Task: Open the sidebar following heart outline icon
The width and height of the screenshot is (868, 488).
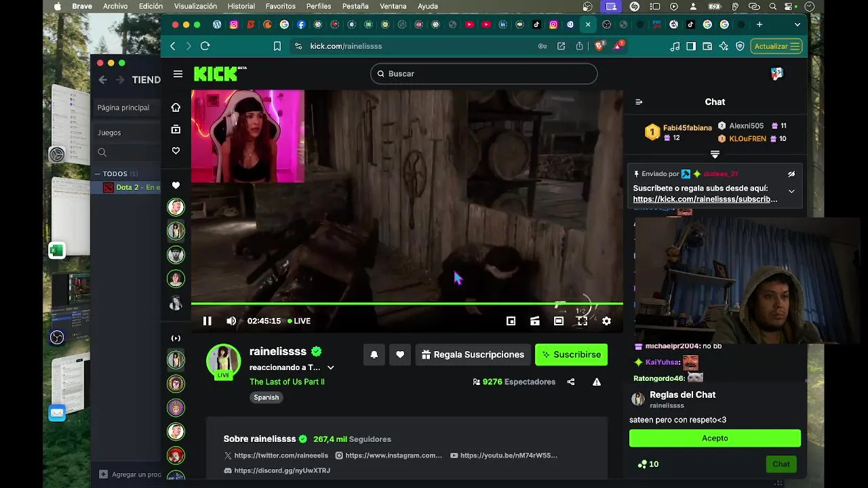Action: [176, 150]
